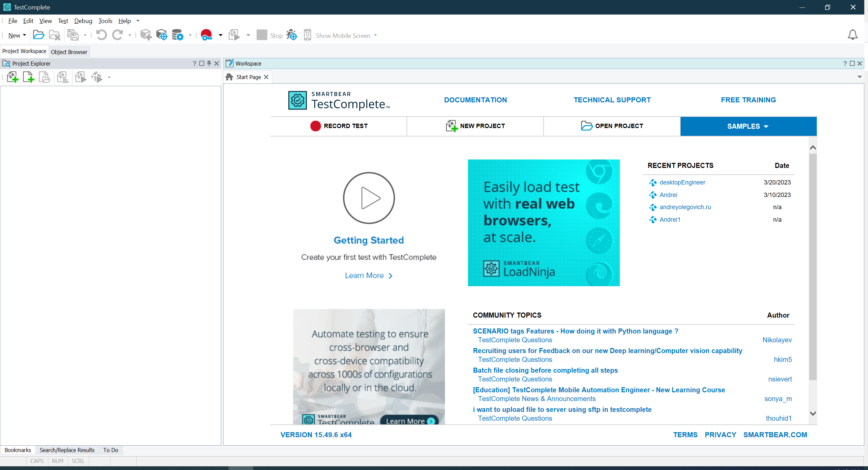Click the run page icon left of Stop
Screen dimensions: 868x470
coord(234,35)
